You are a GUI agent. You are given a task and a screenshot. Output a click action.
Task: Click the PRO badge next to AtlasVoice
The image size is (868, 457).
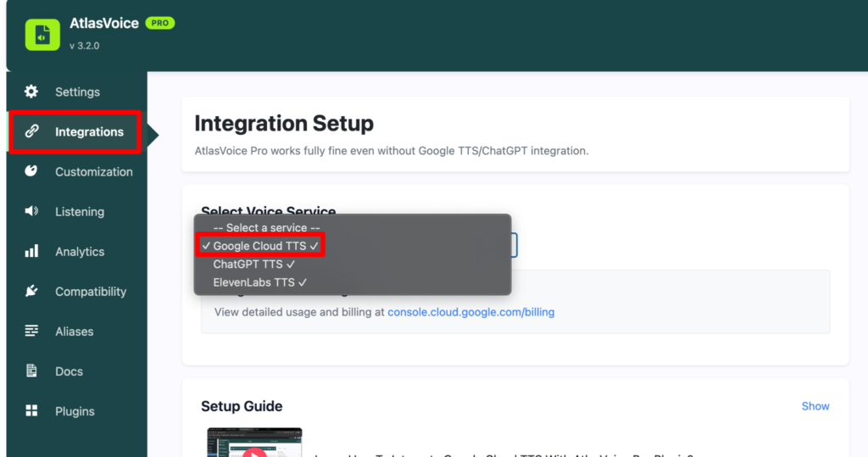click(160, 23)
